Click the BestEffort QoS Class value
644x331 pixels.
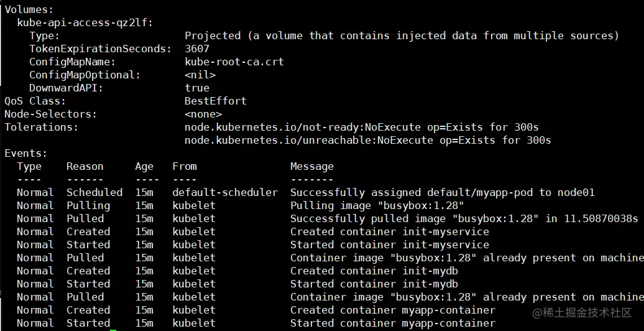tap(215, 101)
